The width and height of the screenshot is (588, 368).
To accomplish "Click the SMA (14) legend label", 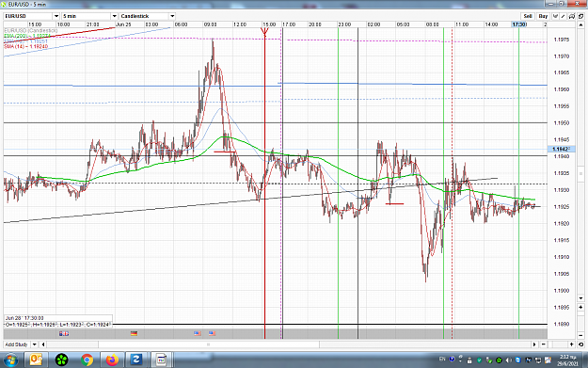I will click(x=26, y=46).
